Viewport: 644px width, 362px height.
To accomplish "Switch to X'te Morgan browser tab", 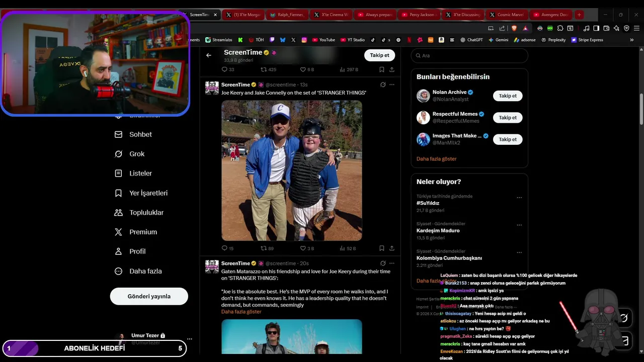I will 244,15.
